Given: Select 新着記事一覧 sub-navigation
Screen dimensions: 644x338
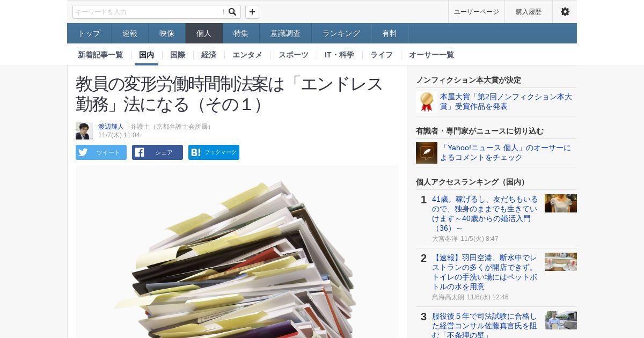Looking at the screenshot, I should 100,55.
